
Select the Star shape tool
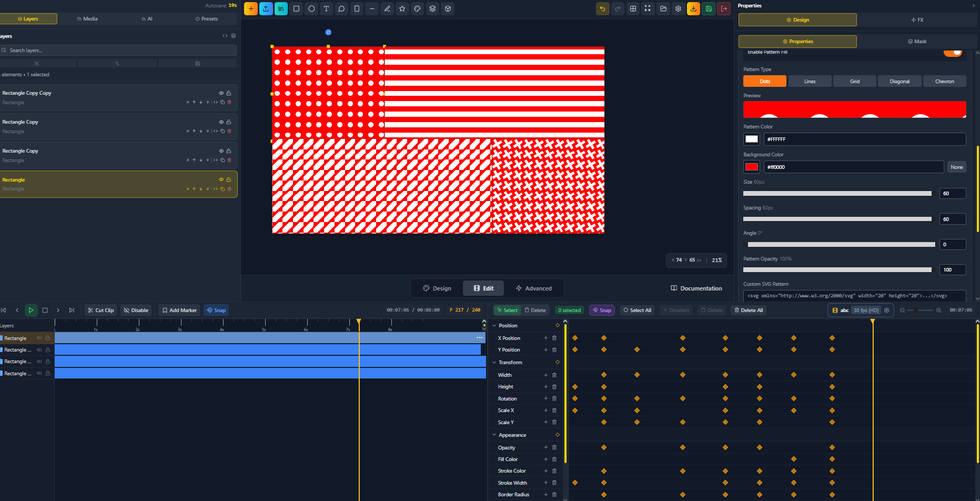tap(402, 8)
